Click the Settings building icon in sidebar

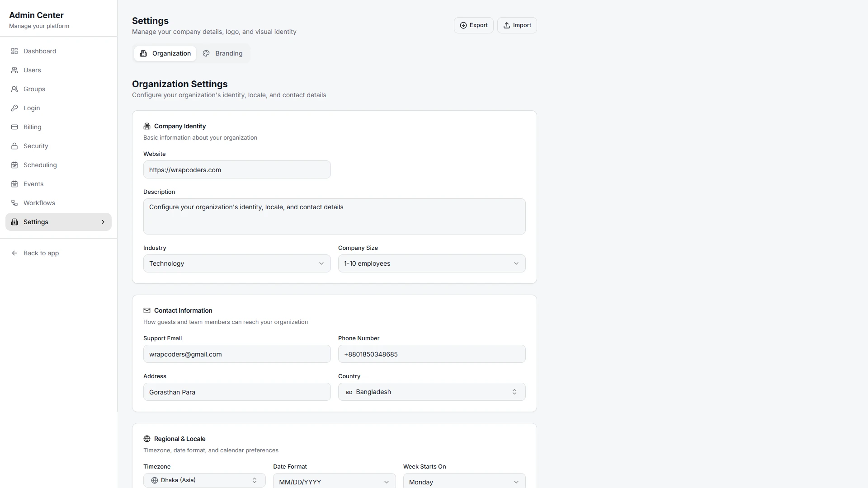pos(14,222)
